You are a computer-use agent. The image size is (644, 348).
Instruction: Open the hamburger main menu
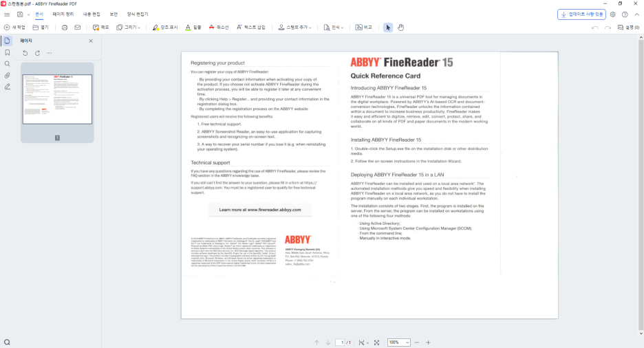pos(7,14)
